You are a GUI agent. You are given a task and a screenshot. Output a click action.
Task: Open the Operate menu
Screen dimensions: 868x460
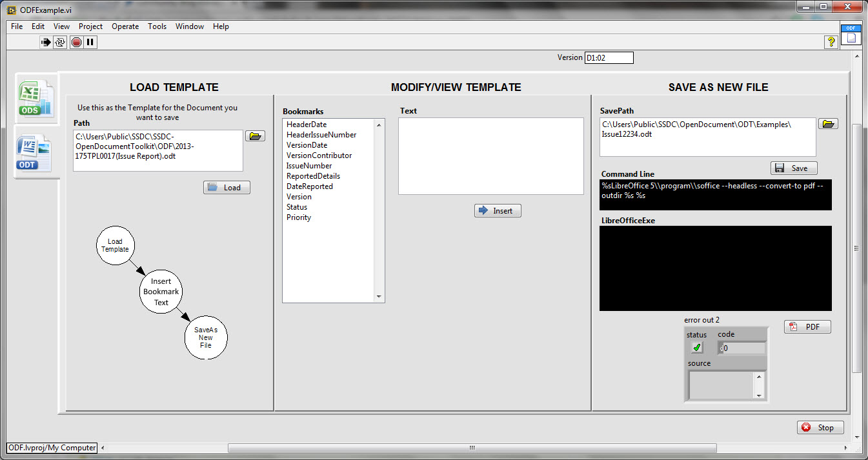[x=125, y=26]
